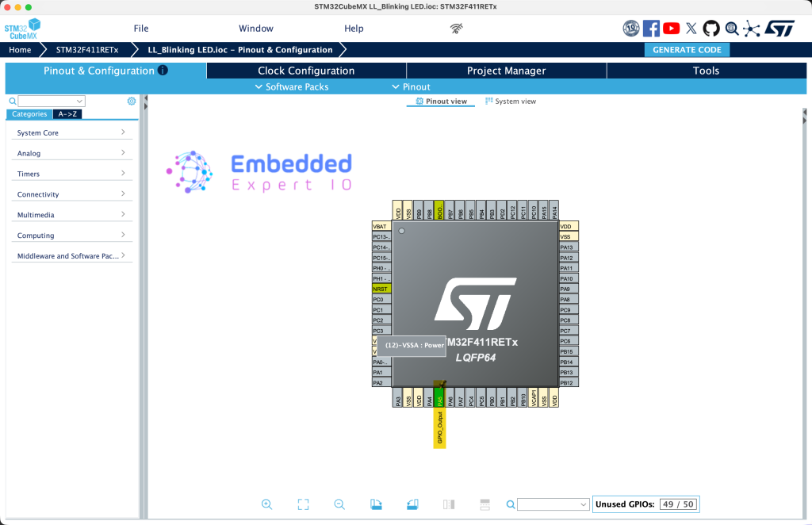Zoom in on the chip pinout
812x525 pixels.
[266, 504]
